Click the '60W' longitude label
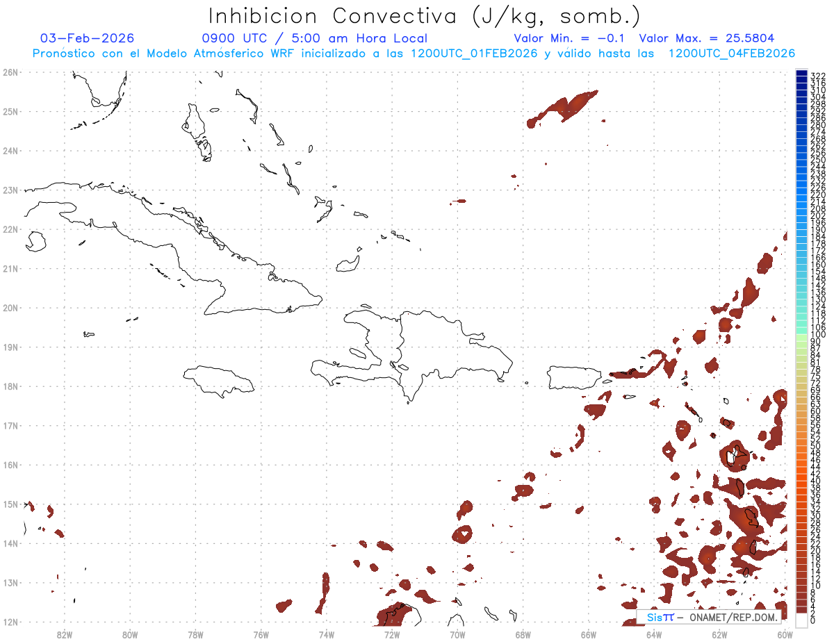This screenshot has height=644, width=834. coord(785,634)
